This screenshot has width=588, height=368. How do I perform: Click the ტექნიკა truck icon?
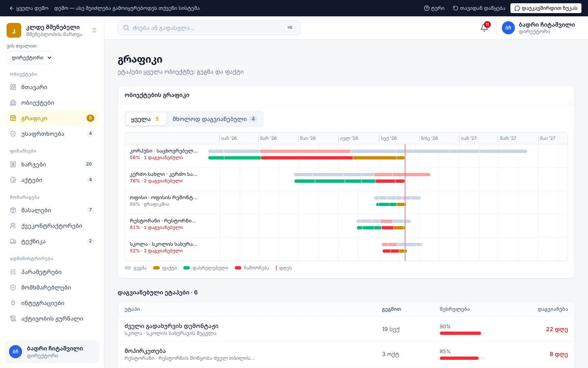click(13, 241)
